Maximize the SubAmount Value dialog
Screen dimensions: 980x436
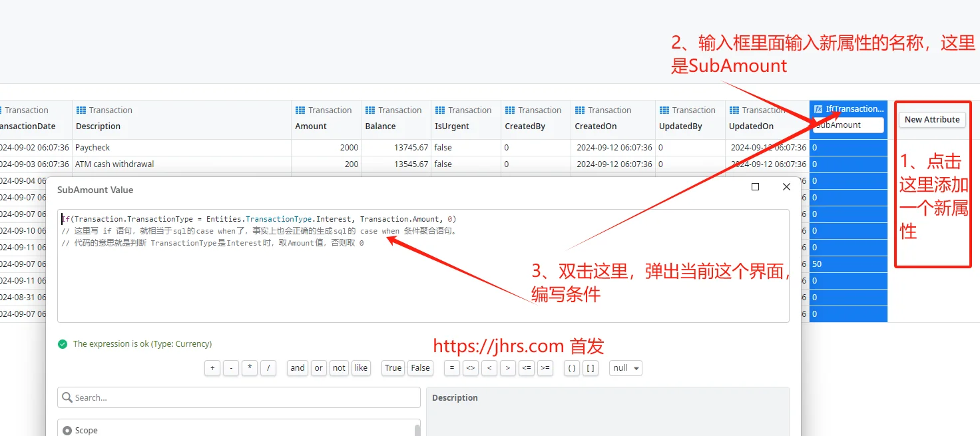point(755,187)
